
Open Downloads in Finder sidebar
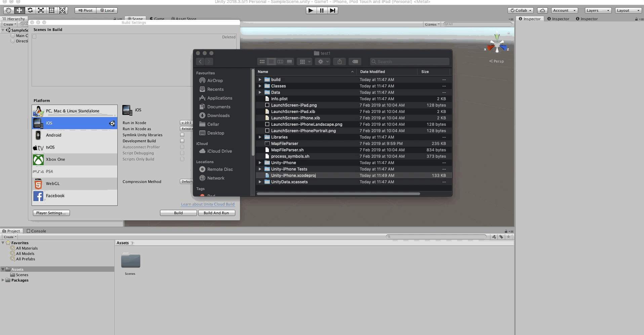[218, 116]
